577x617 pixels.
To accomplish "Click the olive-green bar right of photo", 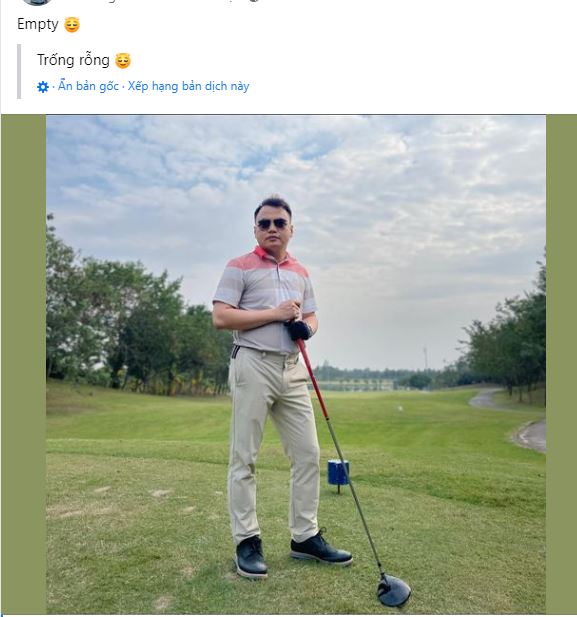I will 561,364.
